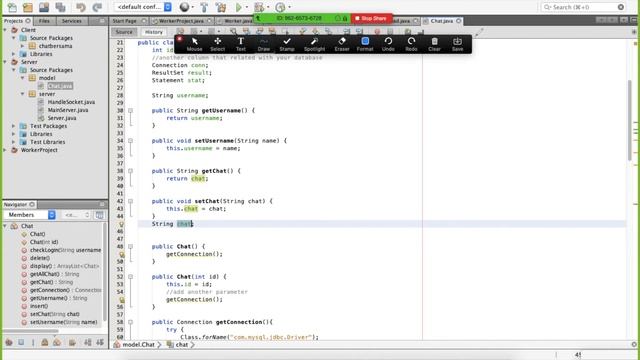Image resolution: width=640 pixels, height=360 pixels.
Task: Select checkLogin method in Navigator
Action: [x=65, y=250]
